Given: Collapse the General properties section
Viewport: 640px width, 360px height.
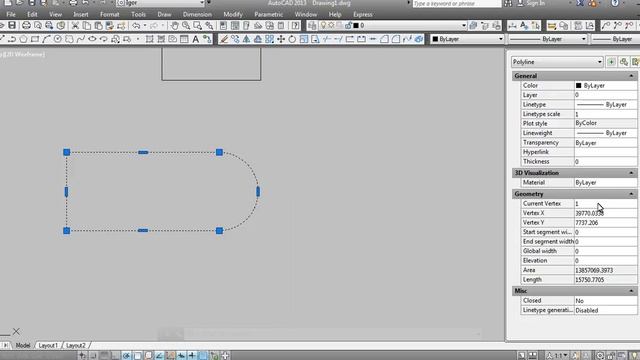Looking at the screenshot, I should [631, 76].
